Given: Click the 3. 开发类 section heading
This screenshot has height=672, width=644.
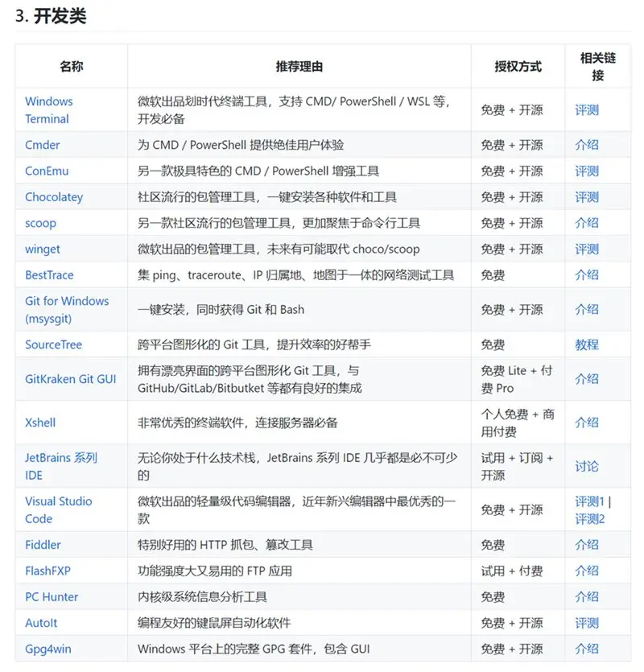Looking at the screenshot, I should coord(51,16).
